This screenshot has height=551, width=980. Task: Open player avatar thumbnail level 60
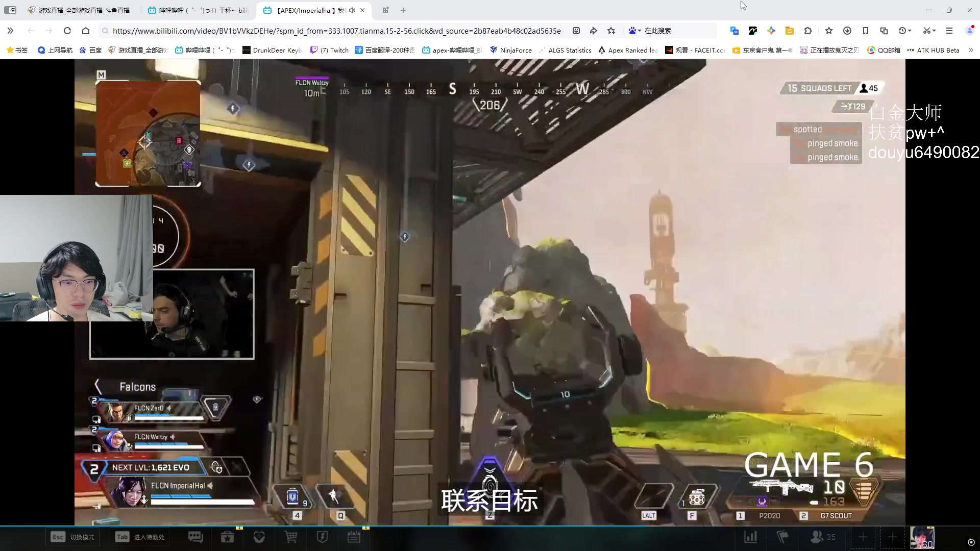[922, 538]
